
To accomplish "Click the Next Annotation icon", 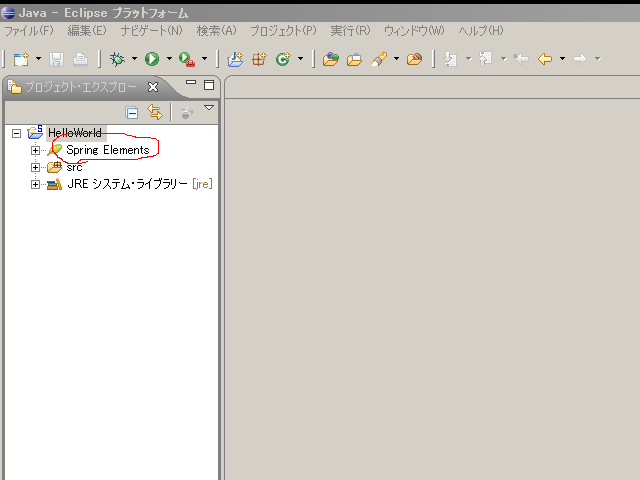I will click(x=450, y=59).
